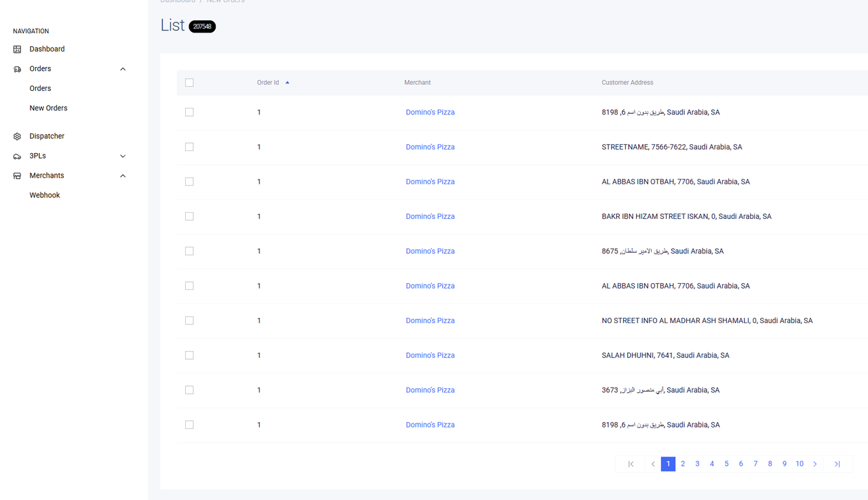868x500 pixels.
Task: Open Dashboard from the navigation
Action: [x=47, y=49]
